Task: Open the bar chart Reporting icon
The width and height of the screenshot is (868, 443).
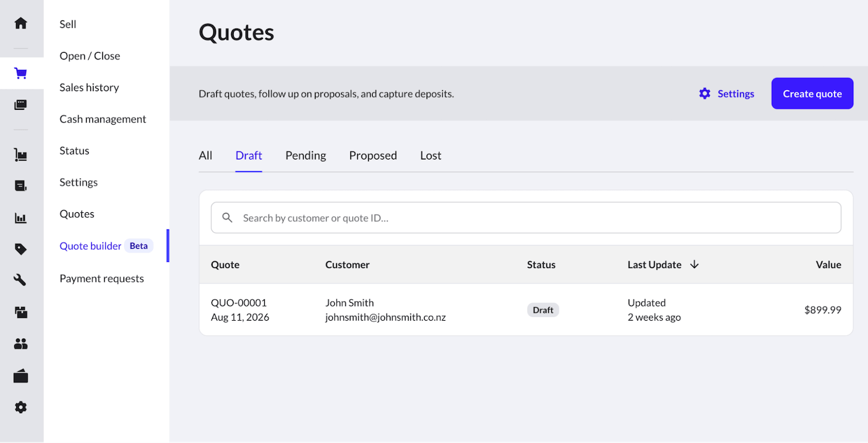Action: (21, 218)
